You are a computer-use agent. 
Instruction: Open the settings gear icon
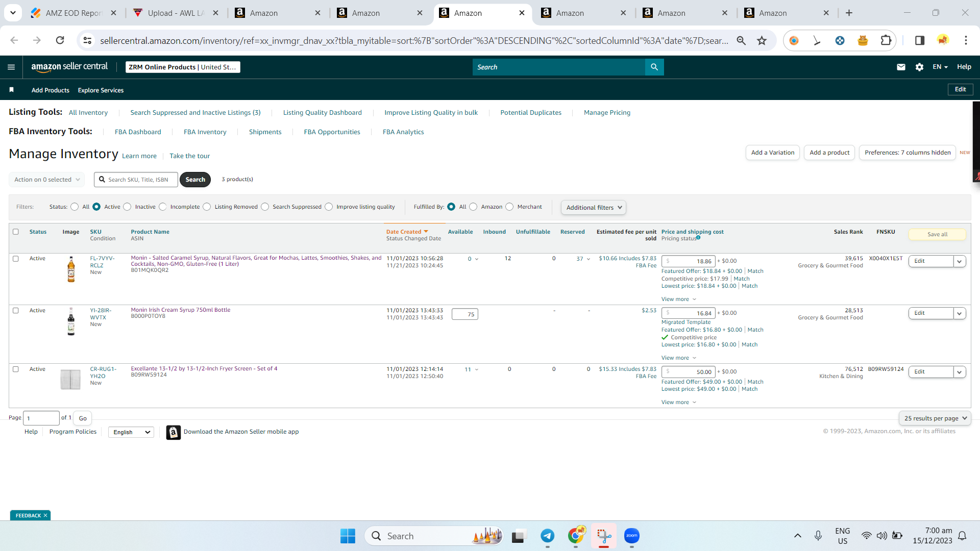click(919, 67)
